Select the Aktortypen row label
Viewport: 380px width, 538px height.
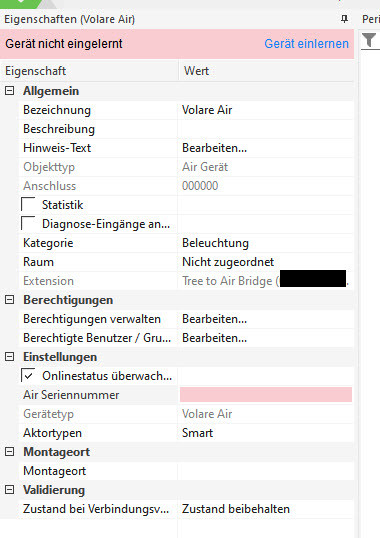52,433
